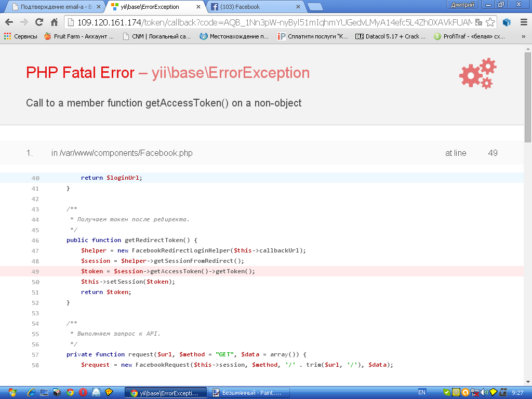
Task: Click highlighted code line 49
Action: (262, 271)
